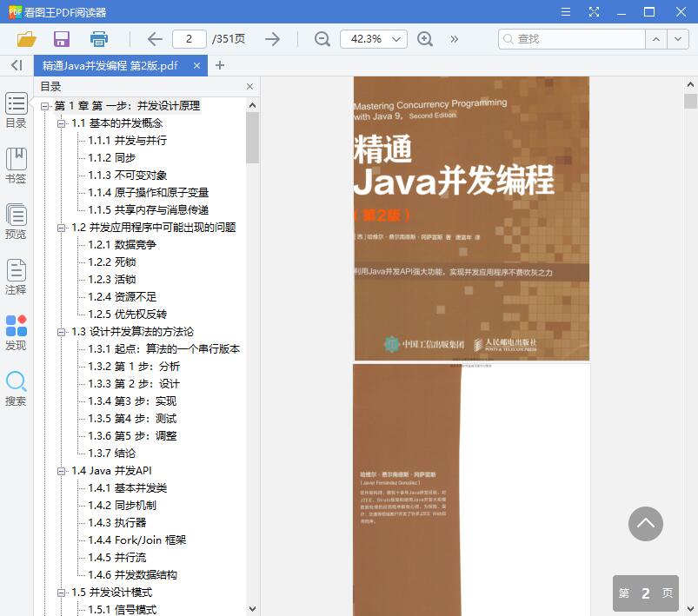Open outline entry 1.3.3 第 2 步: 设计
The width and height of the screenshot is (698, 616).
point(134,384)
